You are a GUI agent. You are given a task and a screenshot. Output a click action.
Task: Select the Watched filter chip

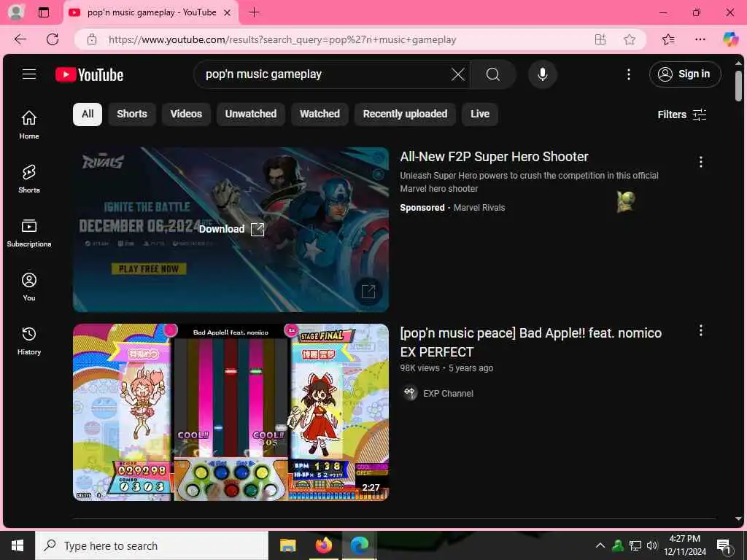click(320, 114)
